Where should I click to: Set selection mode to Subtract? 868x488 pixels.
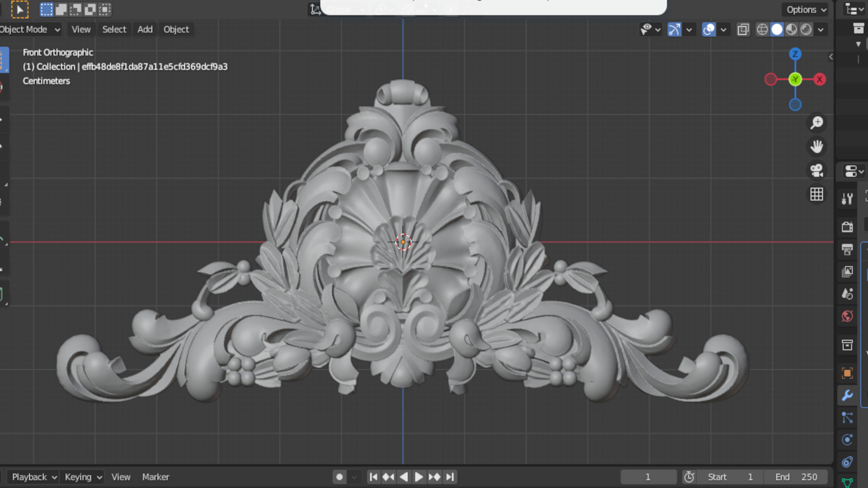tap(75, 9)
